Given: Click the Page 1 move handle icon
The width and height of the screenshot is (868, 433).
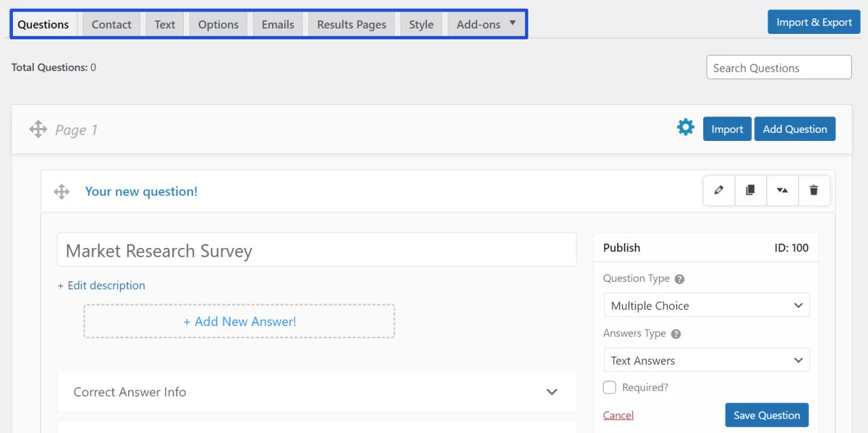Looking at the screenshot, I should click(x=38, y=129).
